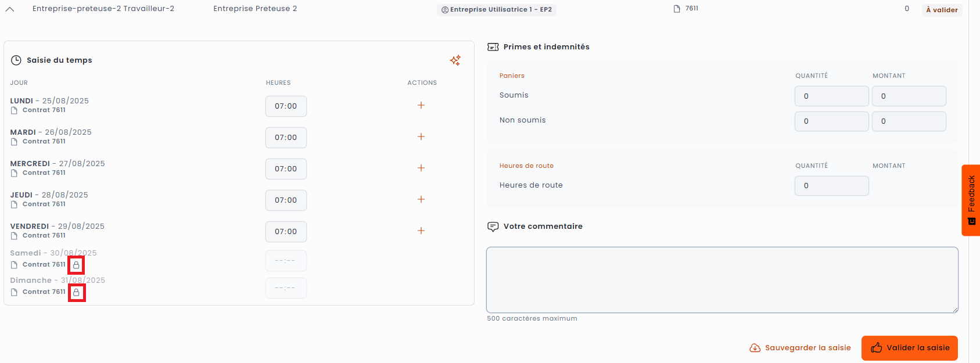The image size is (980, 363).
Task: Click contract document icon under Jeudi
Action: (14, 204)
